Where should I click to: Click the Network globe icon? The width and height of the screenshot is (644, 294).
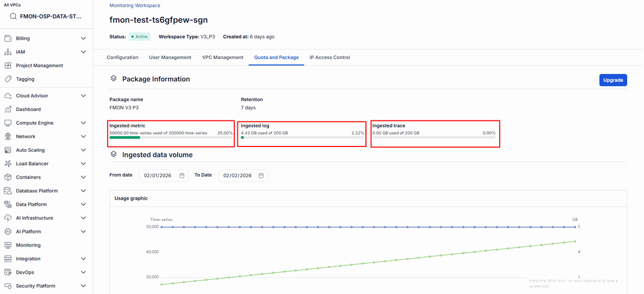[x=8, y=137]
